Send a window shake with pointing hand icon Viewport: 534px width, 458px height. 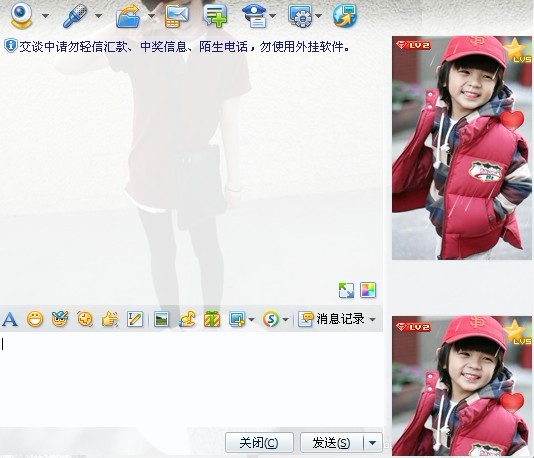(110, 319)
